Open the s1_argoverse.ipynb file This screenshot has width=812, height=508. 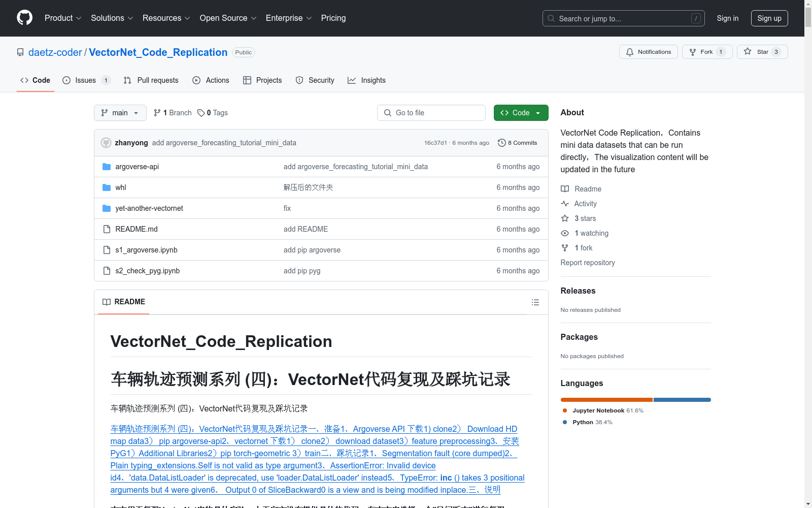coord(146,250)
